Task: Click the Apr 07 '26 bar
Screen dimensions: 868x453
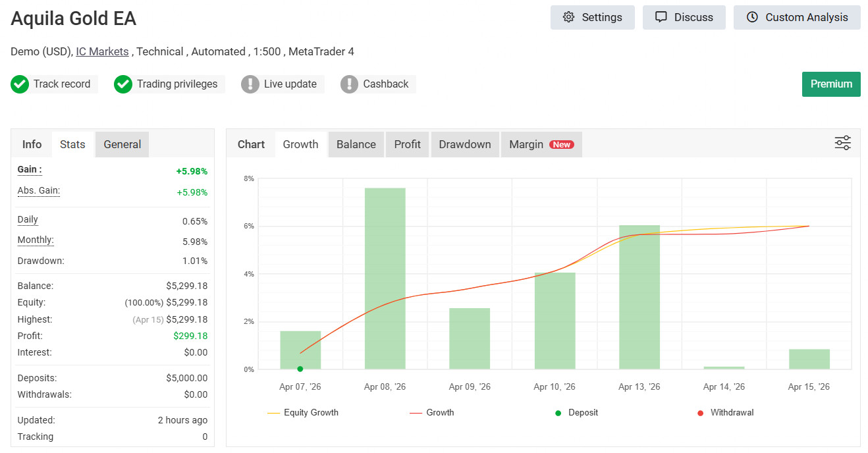Action: click(x=300, y=350)
